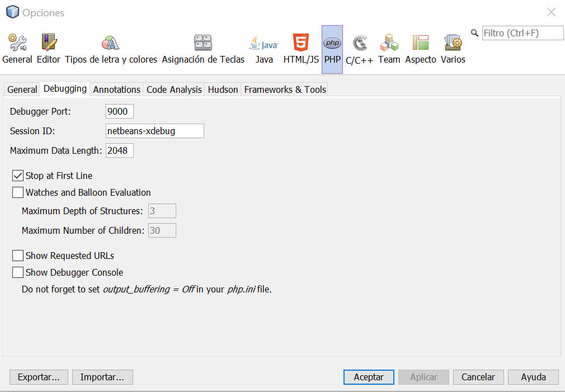Click inside the Session ID field

[154, 131]
